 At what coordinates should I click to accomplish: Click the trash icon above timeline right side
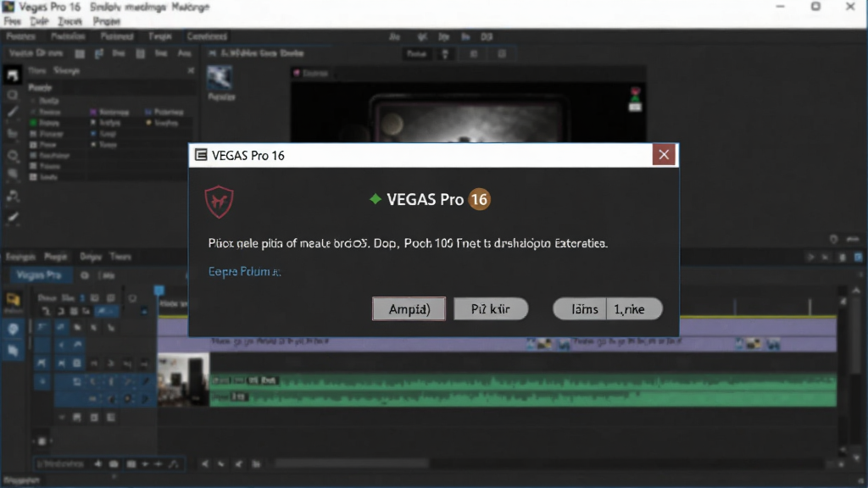(843, 258)
